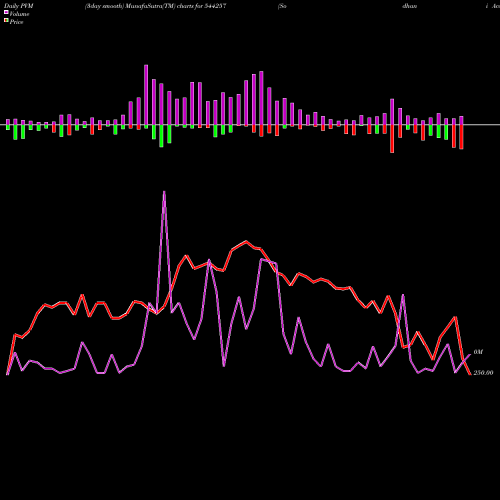Click the '250.00' price axis label
The width and height of the screenshot is (500, 500).
point(483,373)
